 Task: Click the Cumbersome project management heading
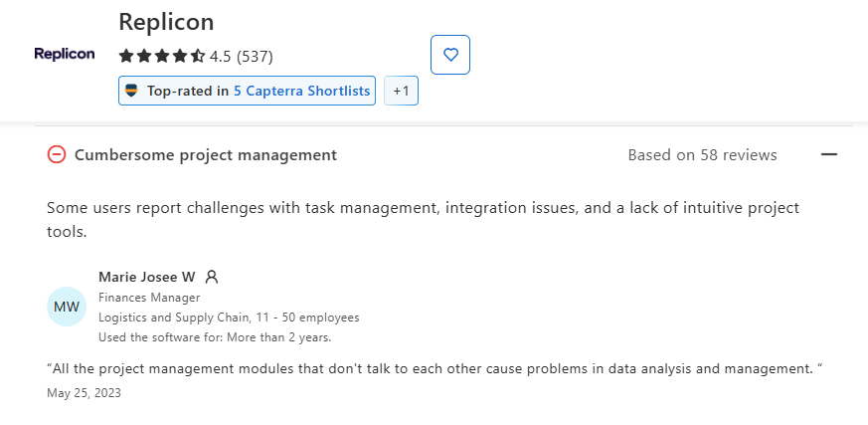(x=206, y=155)
